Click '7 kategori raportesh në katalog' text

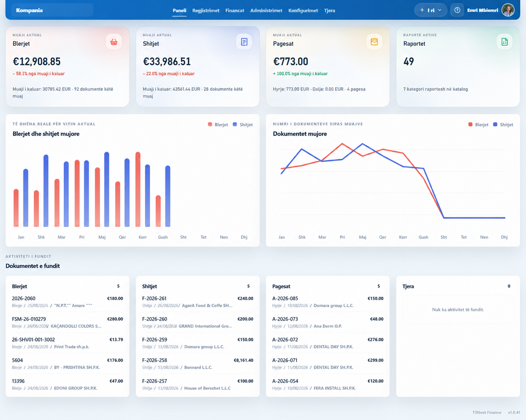436,89
